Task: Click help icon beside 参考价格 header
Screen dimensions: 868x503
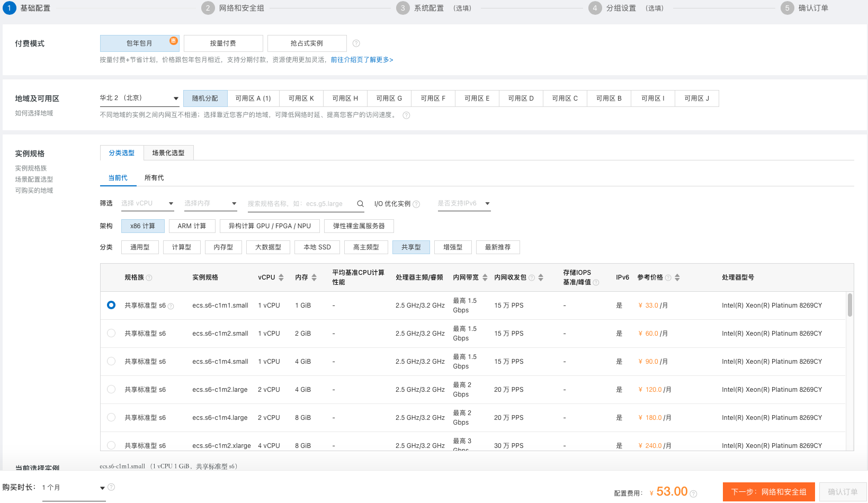Action: [x=668, y=278]
